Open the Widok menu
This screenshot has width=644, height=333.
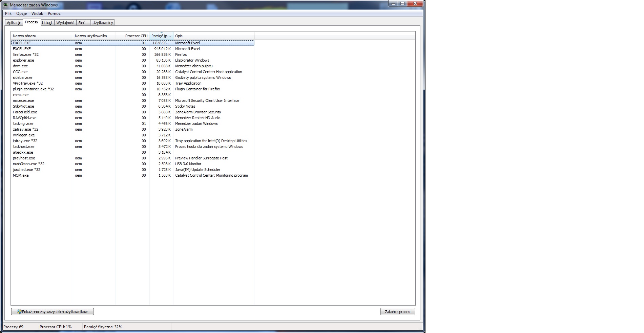coord(37,14)
